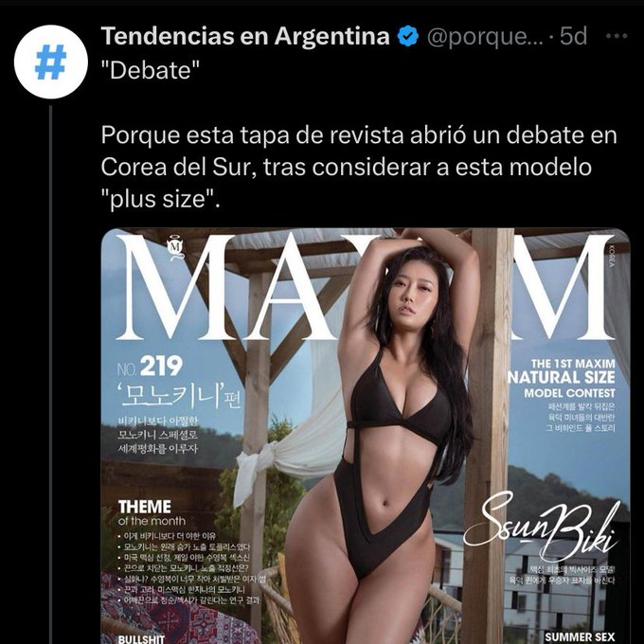Click the SUMMER SEX caption on the cover
Screen dimensions: 644x644
pyautogui.click(x=580, y=637)
